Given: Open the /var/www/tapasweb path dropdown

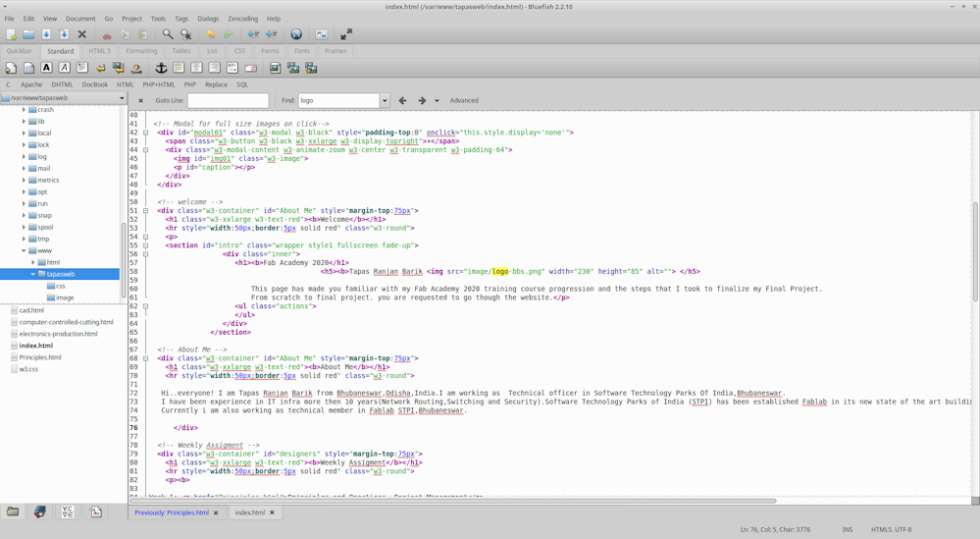Looking at the screenshot, I should click(x=122, y=98).
